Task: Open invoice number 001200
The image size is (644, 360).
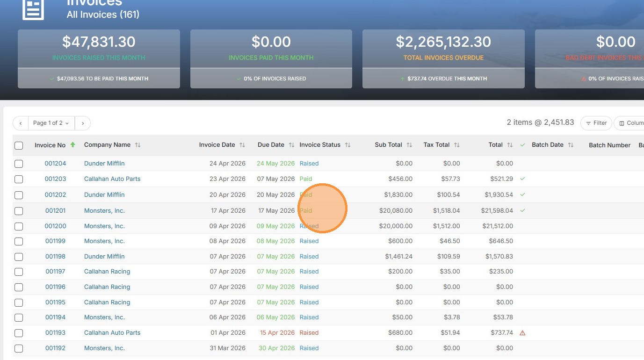Action: pos(55,226)
